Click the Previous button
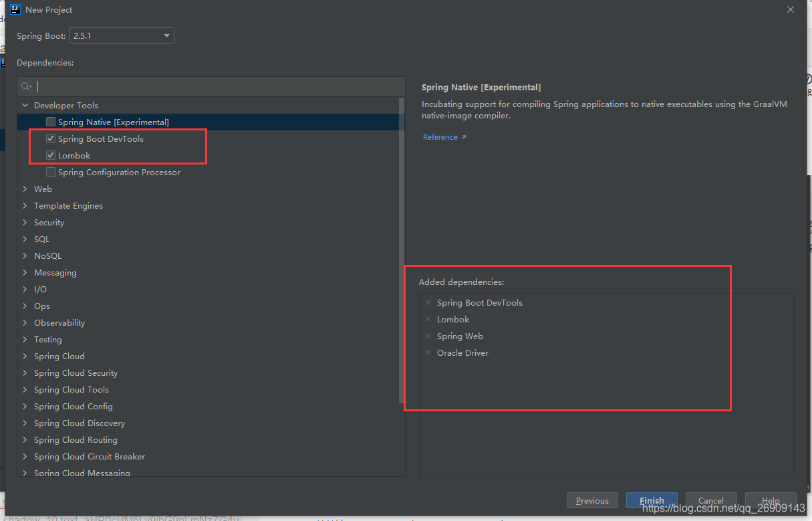 tap(592, 500)
